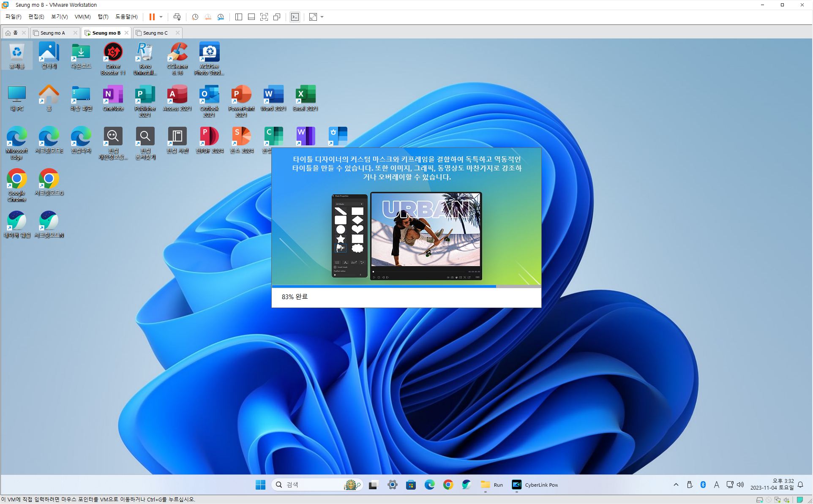Enter full screen mode icon
Image resolution: width=813 pixels, height=504 pixels.
coord(264,17)
